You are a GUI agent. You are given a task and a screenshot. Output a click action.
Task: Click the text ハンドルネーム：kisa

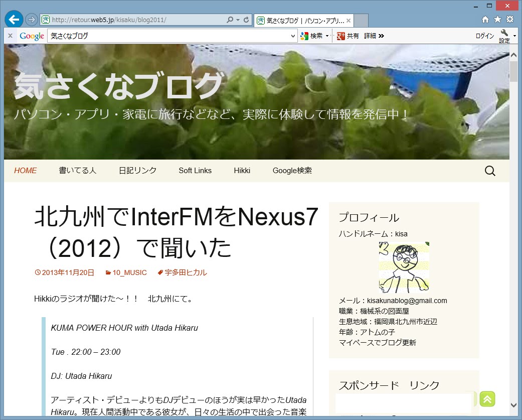tap(373, 234)
